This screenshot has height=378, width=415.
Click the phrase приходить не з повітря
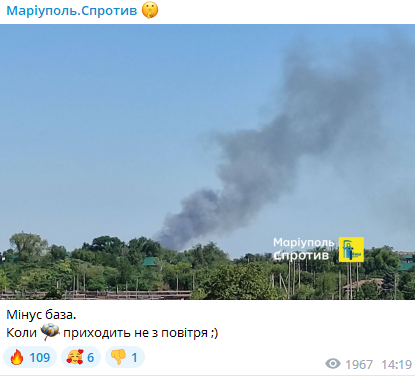tap(135, 333)
